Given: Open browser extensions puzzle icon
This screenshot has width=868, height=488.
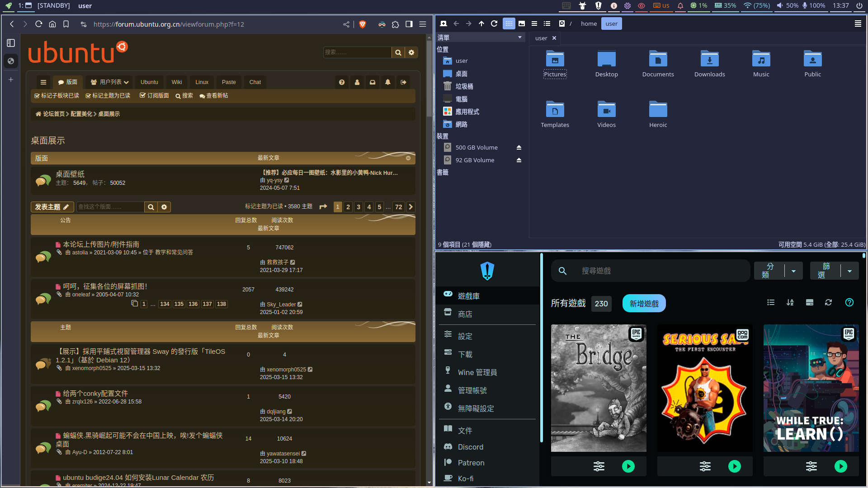Looking at the screenshot, I should click(396, 24).
